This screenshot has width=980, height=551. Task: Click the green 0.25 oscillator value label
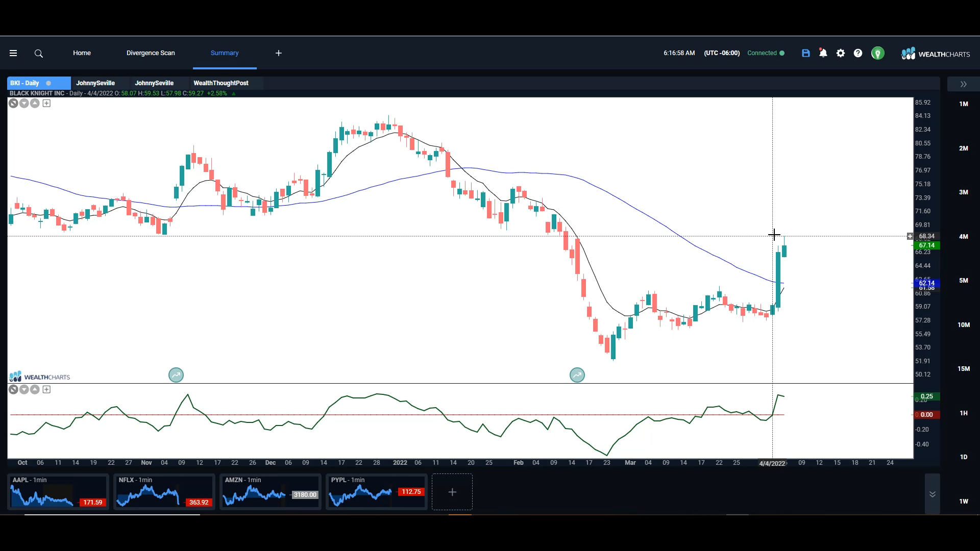926,396
